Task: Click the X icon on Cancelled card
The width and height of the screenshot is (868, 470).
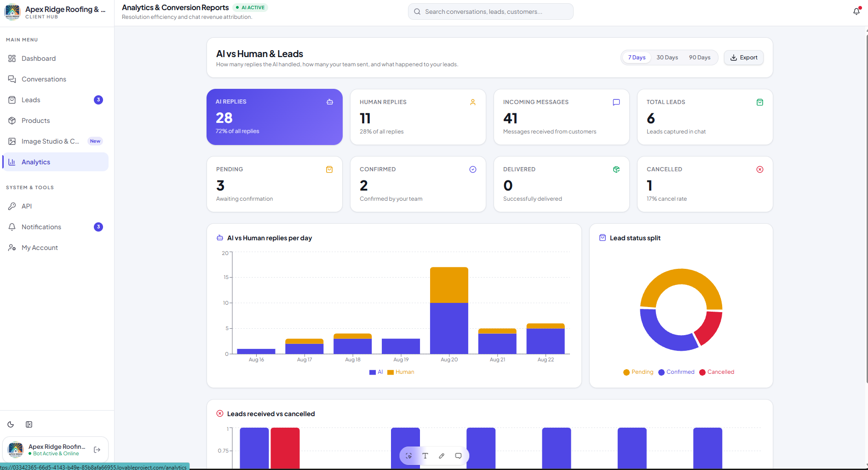Action: tap(760, 169)
